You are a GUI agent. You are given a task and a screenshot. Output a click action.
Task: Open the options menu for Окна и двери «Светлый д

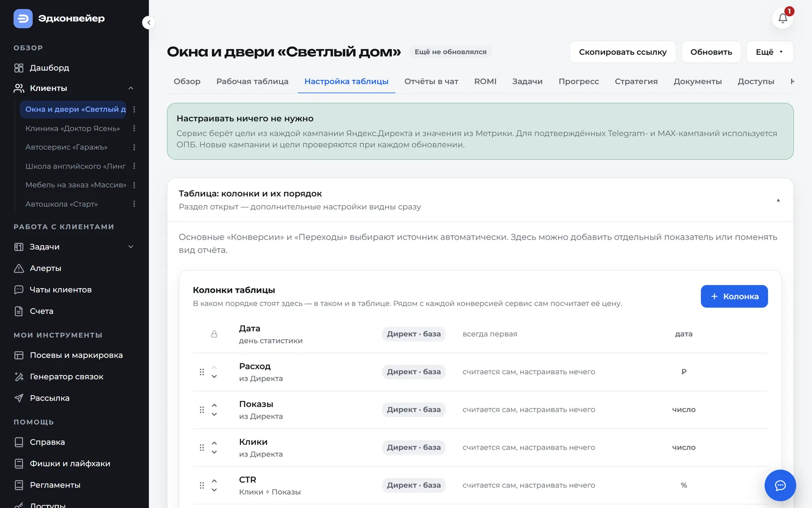click(134, 109)
